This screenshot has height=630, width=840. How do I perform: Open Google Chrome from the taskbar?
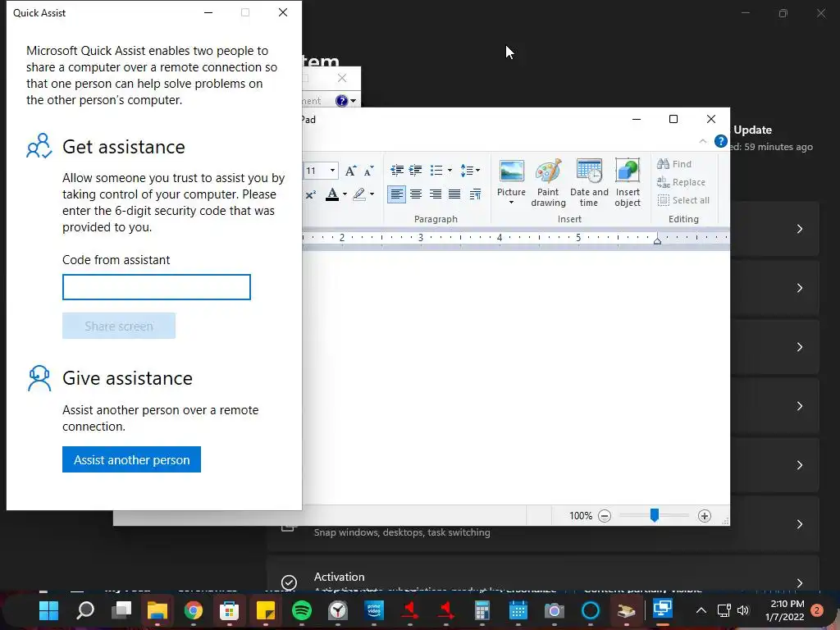click(x=194, y=610)
